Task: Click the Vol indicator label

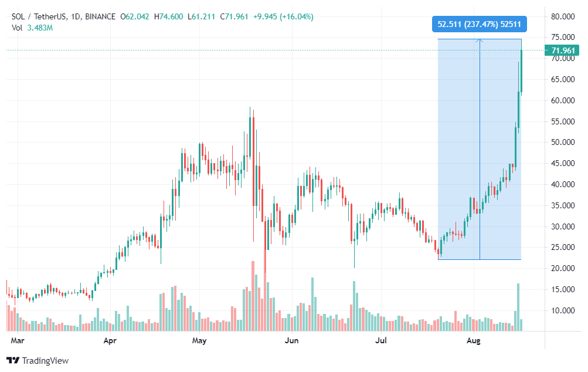Action: tap(17, 28)
